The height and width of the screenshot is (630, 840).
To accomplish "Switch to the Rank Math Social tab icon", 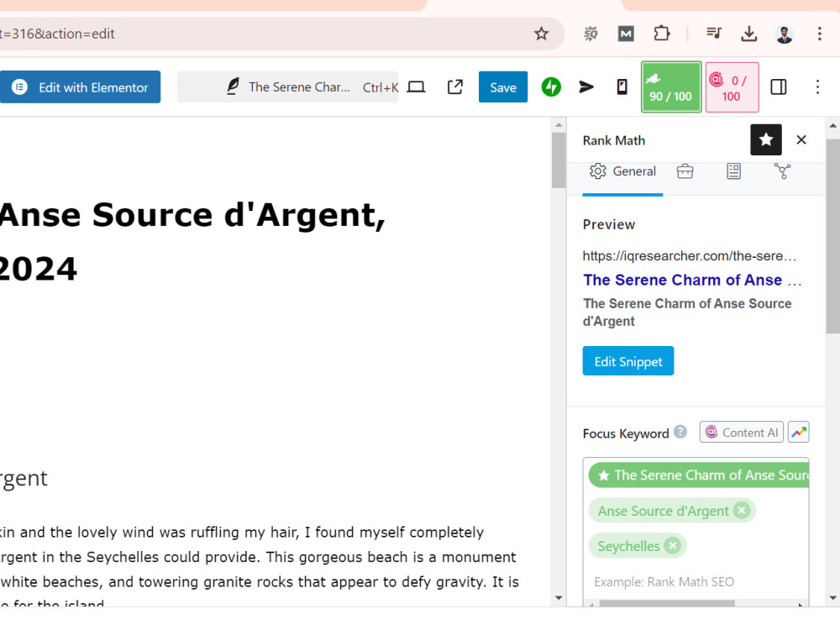I will click(x=782, y=171).
